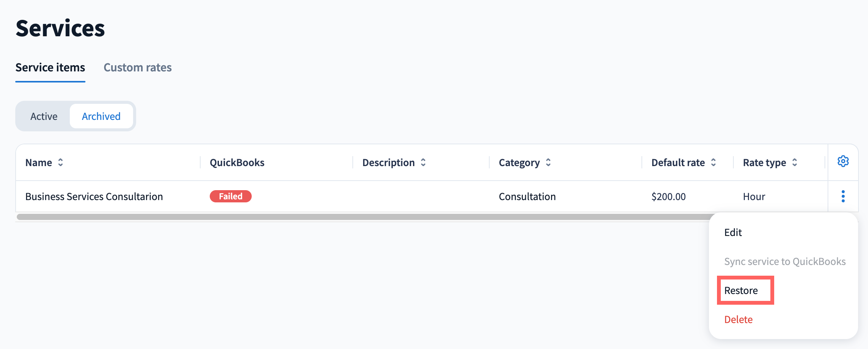This screenshot has width=868, height=349.
Task: Click Sync service to QuickBooks option
Action: coord(785,262)
